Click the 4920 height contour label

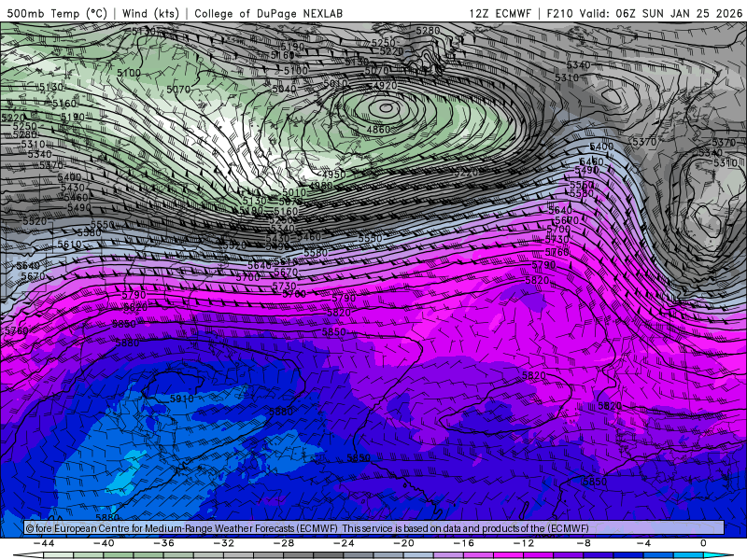click(384, 86)
